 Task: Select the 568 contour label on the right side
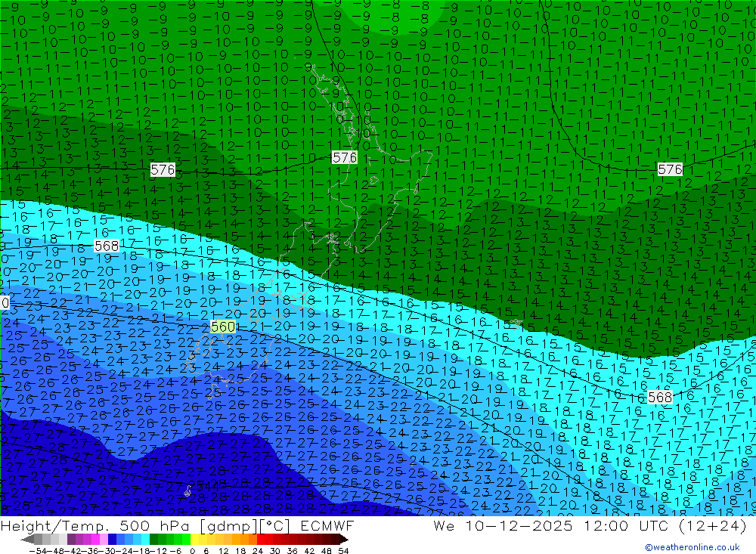660,397
